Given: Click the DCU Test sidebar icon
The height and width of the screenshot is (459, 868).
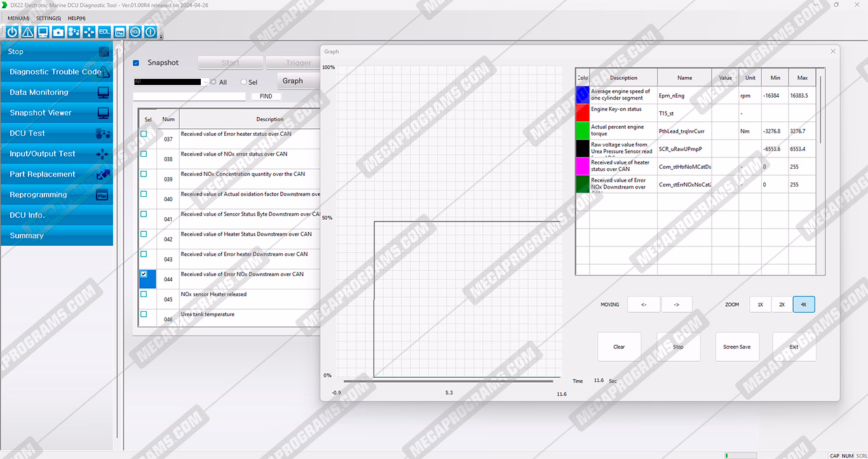Looking at the screenshot, I should pos(102,133).
